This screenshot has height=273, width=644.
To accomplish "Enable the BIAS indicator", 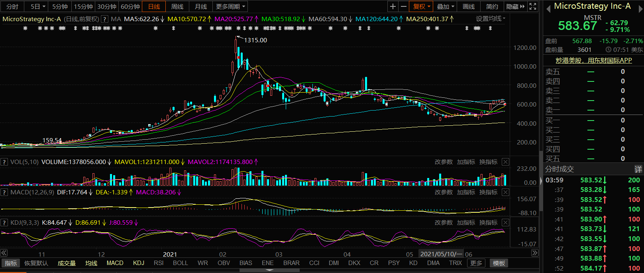I will click(x=245, y=263).
